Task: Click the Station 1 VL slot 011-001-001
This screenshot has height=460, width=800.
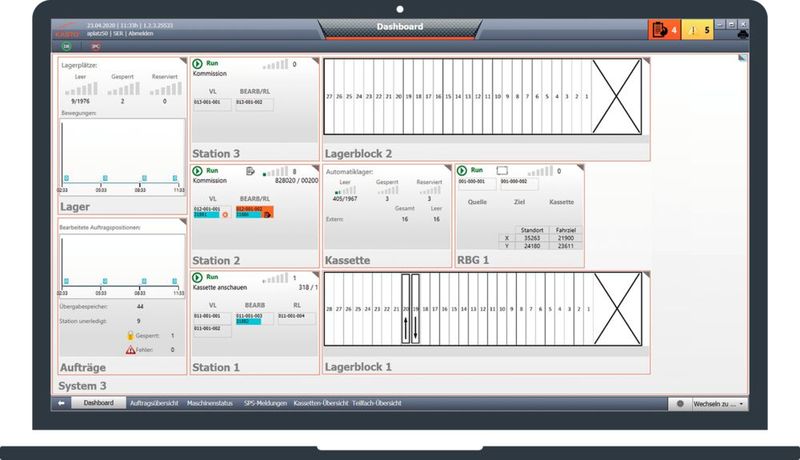Action: pyautogui.click(x=212, y=319)
